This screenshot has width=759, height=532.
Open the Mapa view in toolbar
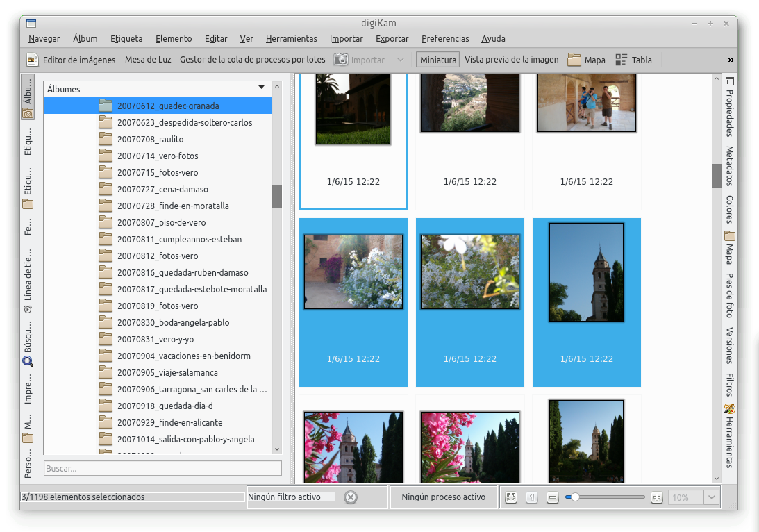click(x=587, y=60)
